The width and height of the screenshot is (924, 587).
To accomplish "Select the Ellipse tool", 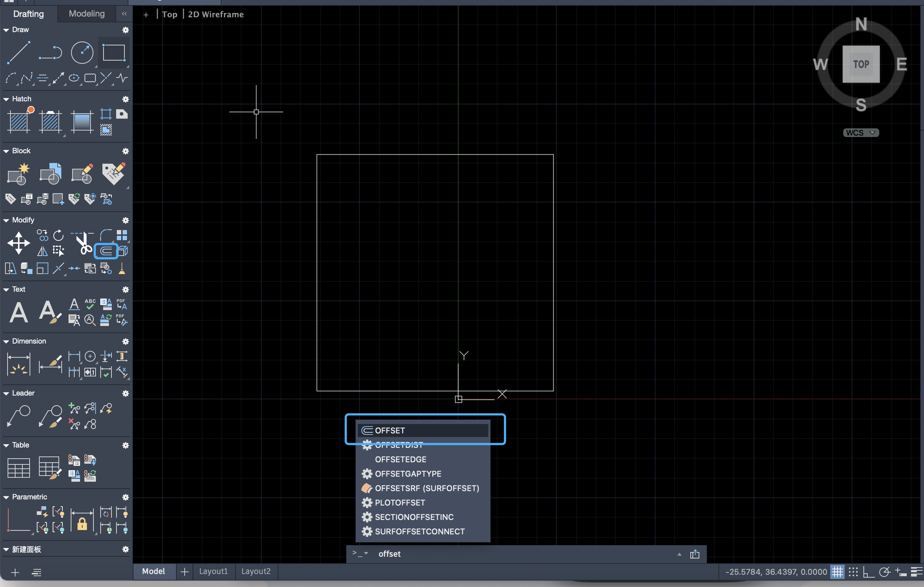I will (x=74, y=78).
